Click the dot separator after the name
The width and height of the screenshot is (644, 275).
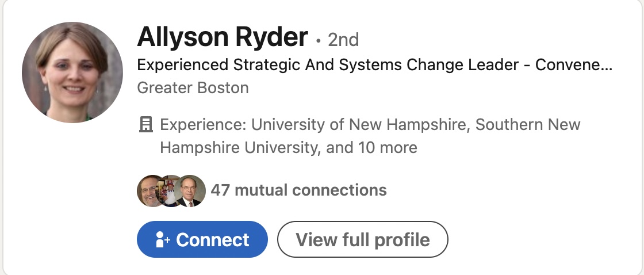[x=318, y=41]
